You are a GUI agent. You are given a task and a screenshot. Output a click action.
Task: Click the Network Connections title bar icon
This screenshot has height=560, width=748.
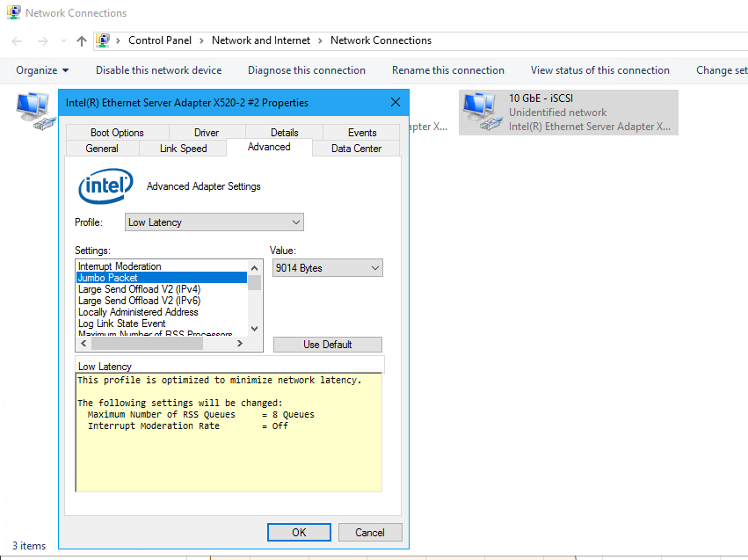14,12
